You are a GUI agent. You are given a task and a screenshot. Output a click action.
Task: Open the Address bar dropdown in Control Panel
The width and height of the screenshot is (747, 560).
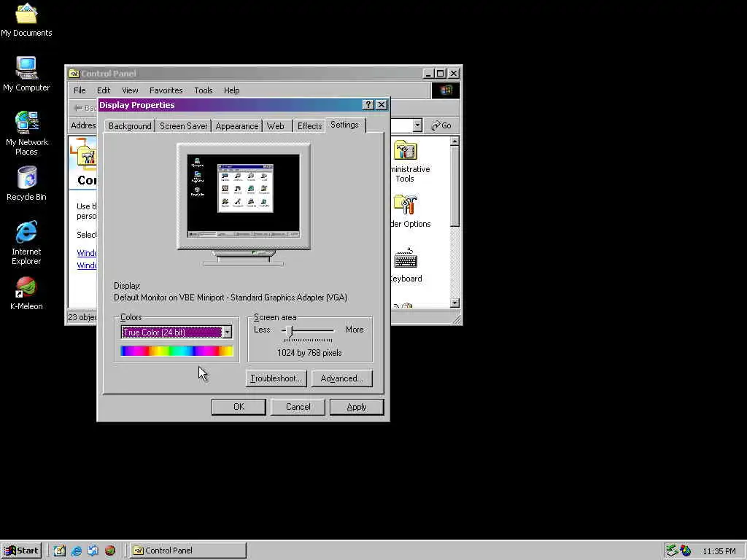(417, 125)
